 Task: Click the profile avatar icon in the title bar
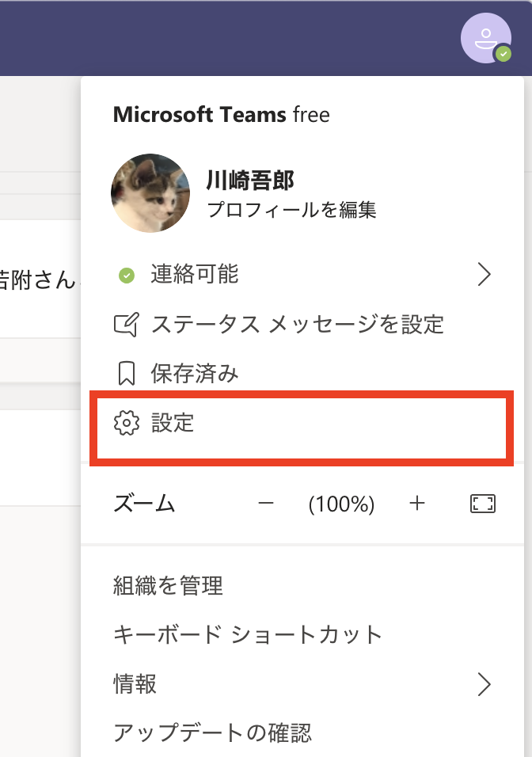[x=487, y=38]
